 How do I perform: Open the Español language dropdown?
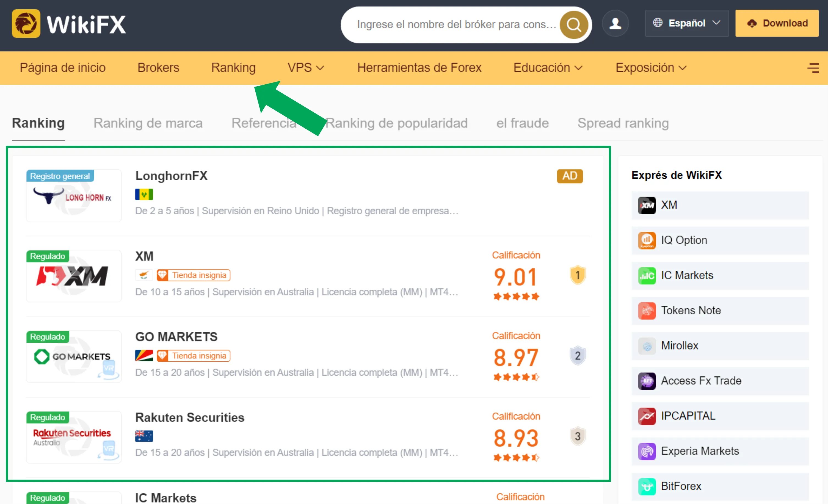coord(687,23)
